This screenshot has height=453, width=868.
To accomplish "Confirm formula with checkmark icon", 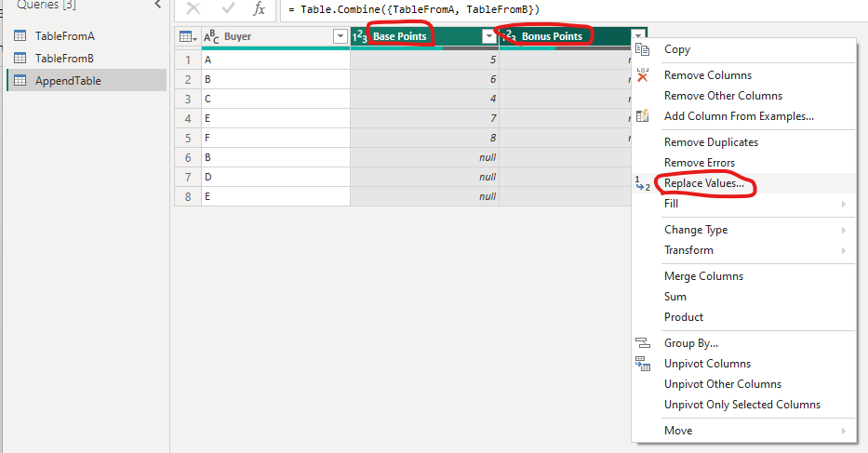I will tap(228, 8).
